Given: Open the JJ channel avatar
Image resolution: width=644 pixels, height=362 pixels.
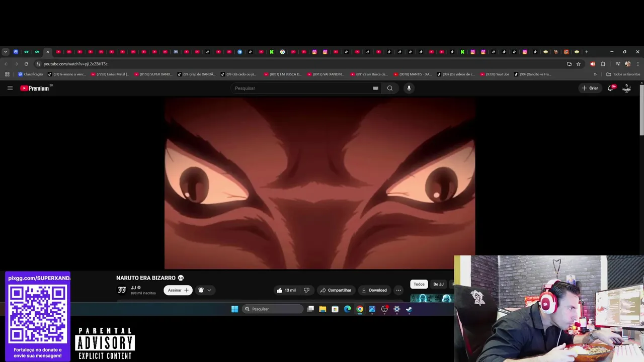Looking at the screenshot, I should pyautogui.click(x=122, y=290).
